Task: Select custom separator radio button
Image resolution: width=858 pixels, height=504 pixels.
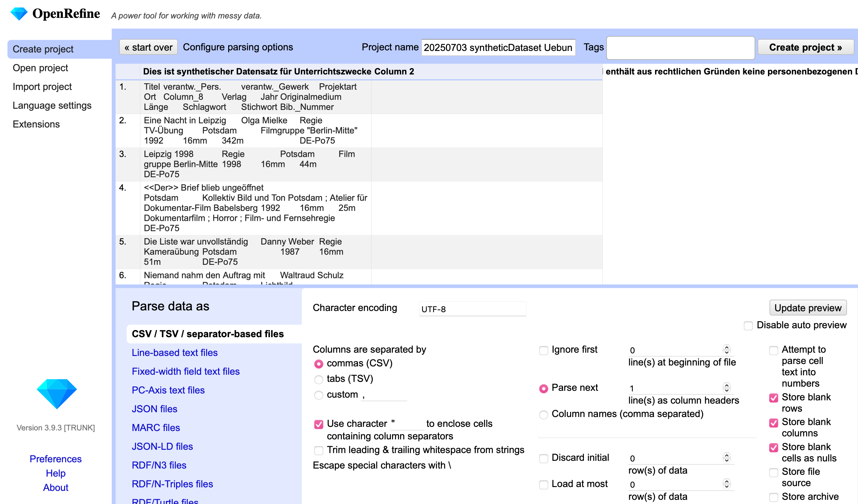Action: point(319,395)
